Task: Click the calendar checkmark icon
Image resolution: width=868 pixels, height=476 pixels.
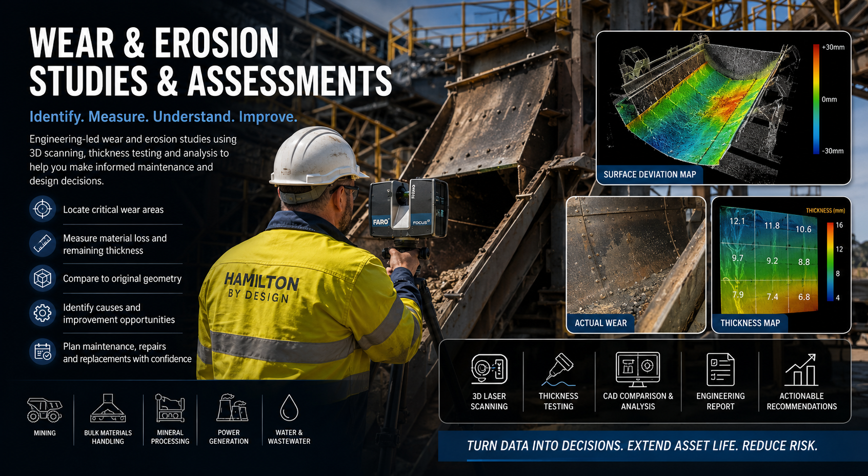Action: coord(43,351)
